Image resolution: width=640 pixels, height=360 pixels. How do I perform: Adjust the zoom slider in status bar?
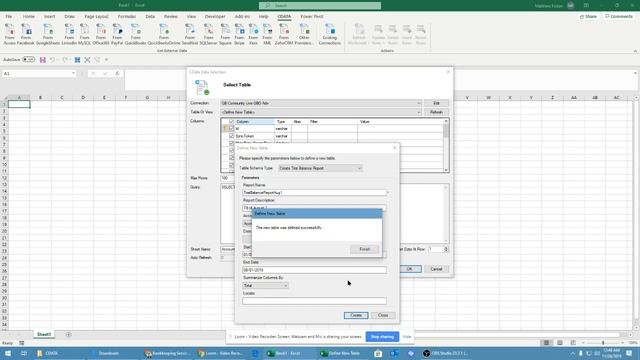coord(603,343)
